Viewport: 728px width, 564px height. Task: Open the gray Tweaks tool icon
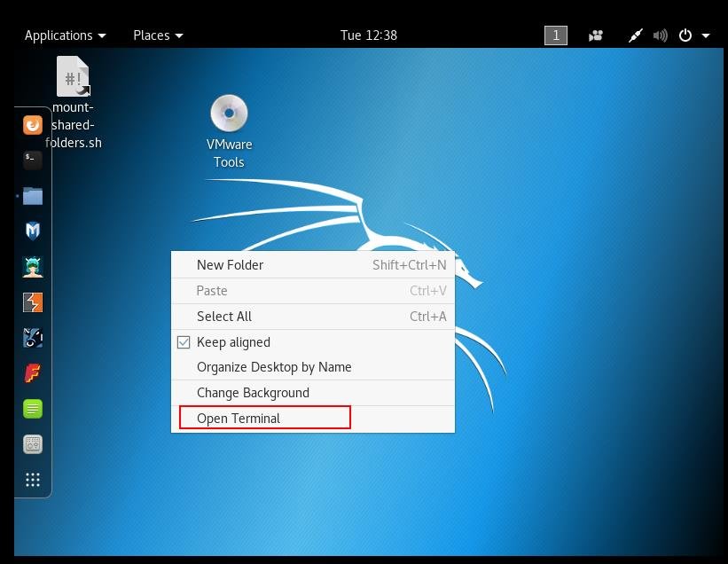coord(33,444)
